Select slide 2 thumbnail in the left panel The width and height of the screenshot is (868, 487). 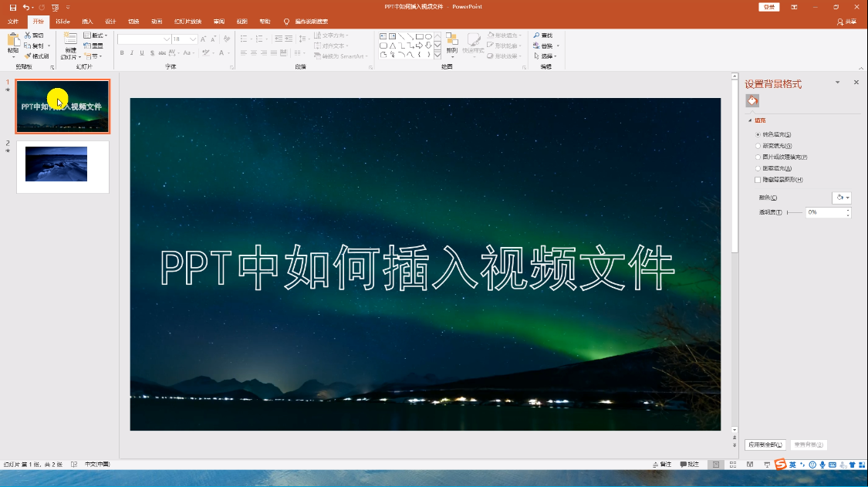(62, 164)
